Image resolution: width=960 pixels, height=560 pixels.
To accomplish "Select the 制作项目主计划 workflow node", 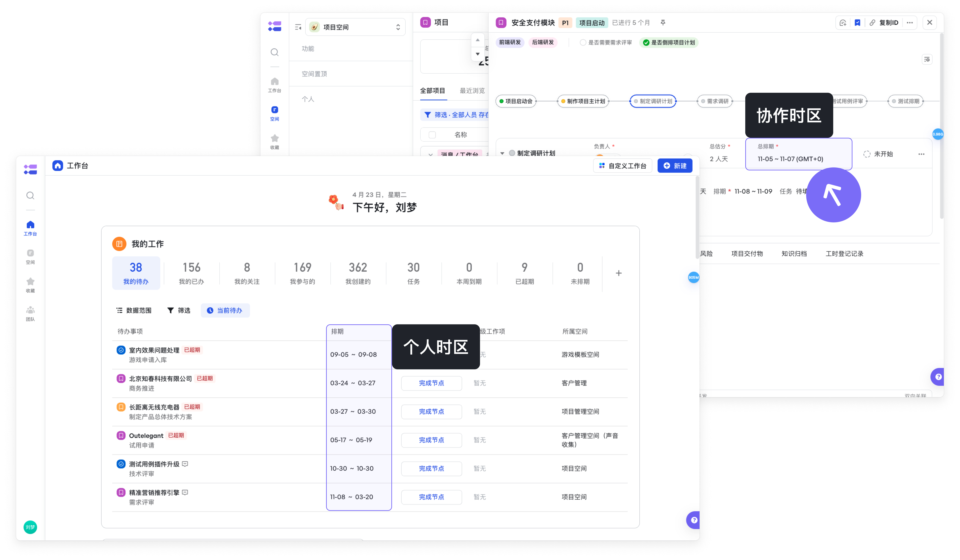I will coord(583,101).
